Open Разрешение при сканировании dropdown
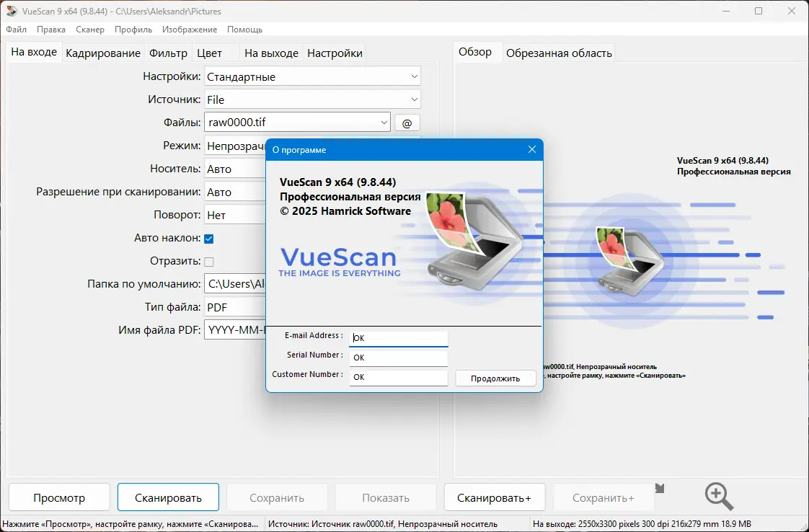The image size is (809, 532). pyautogui.click(x=235, y=192)
